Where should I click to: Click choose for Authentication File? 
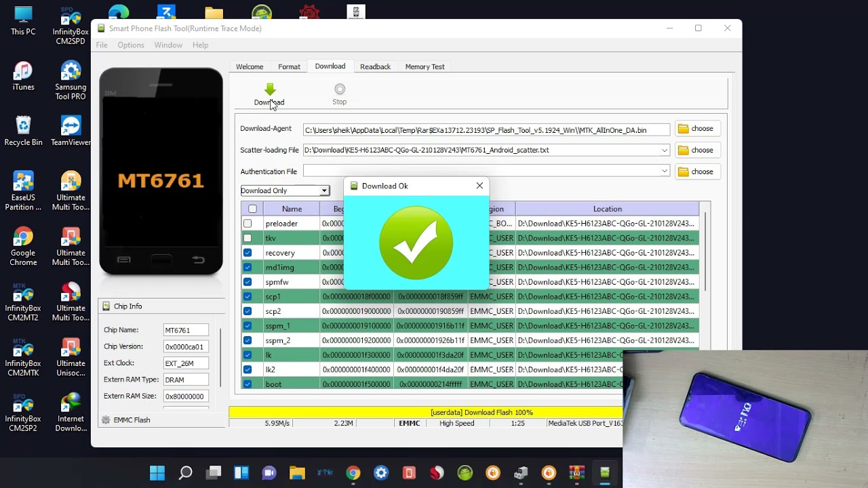tap(697, 171)
